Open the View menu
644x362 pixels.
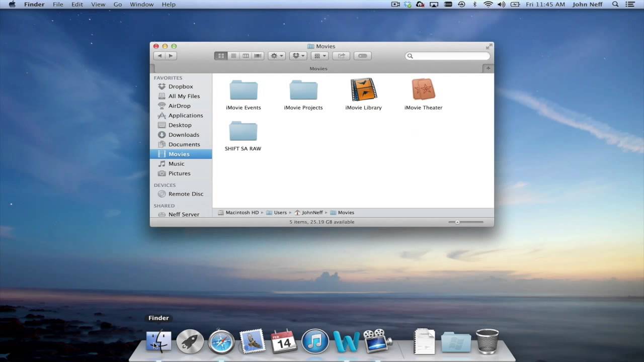(98, 5)
